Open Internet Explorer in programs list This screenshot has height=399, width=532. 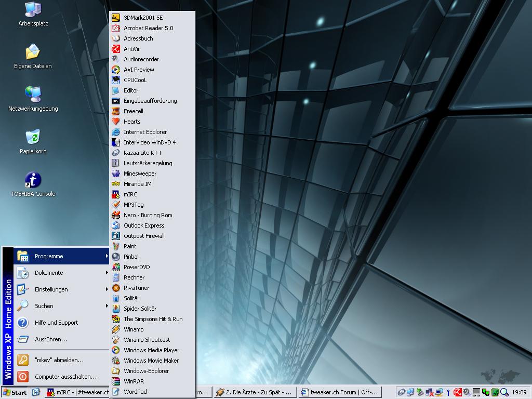(145, 132)
